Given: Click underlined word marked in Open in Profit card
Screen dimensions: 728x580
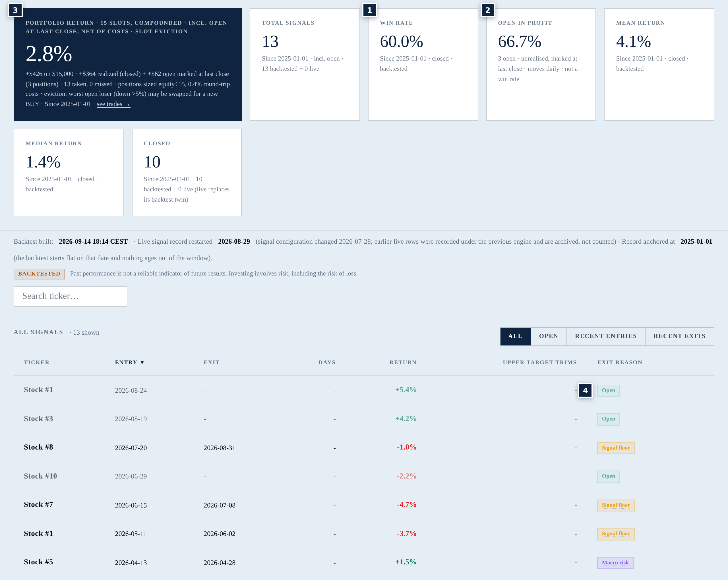Looking at the screenshot, I should 561,58.
